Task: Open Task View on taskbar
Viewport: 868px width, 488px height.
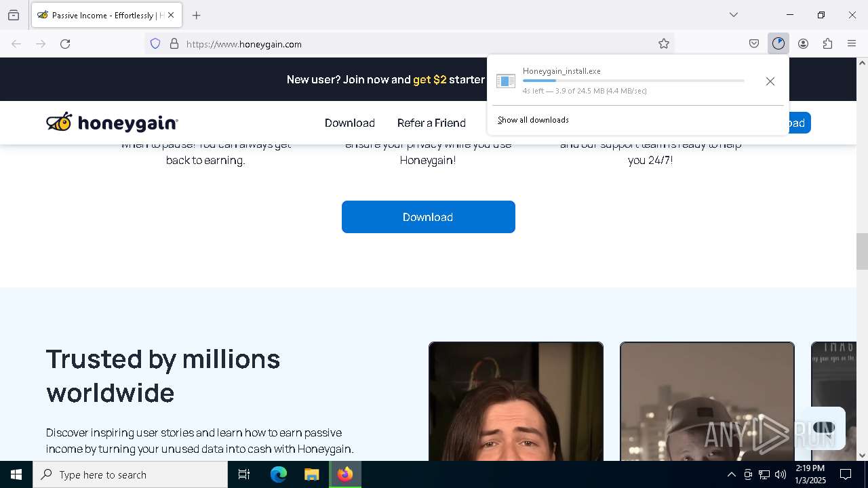Action: click(244, 474)
